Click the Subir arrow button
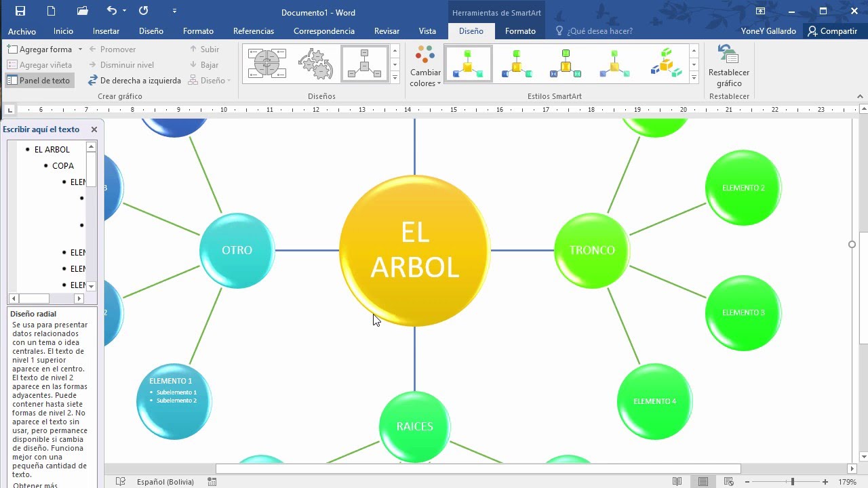Viewport: 868px width, 488px height. 204,49
